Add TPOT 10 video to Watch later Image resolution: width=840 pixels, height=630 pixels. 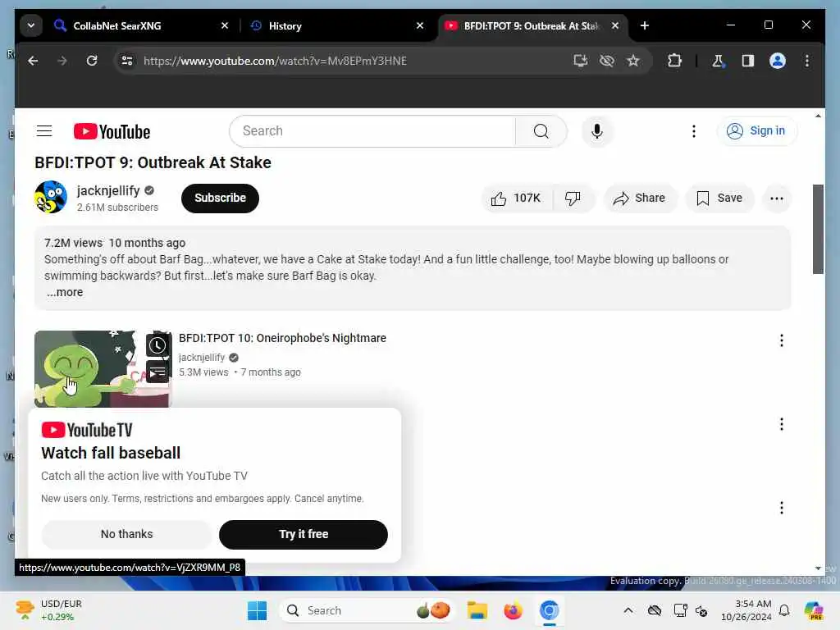click(x=157, y=345)
